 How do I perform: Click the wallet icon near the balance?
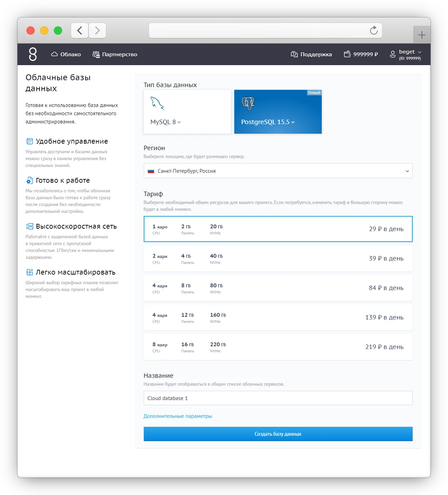347,54
